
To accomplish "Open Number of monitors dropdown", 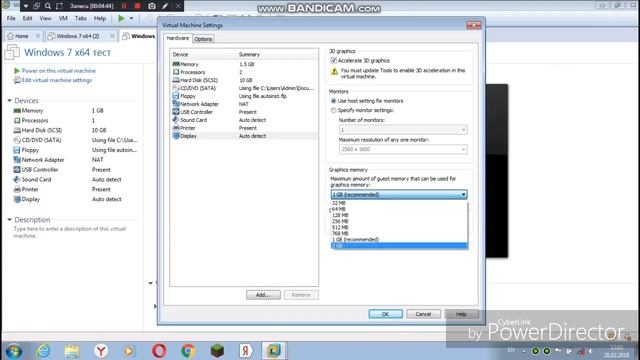I will click(403, 130).
